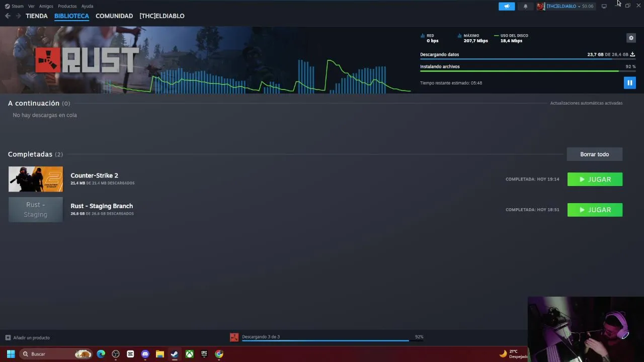Pause the Rust download

pyautogui.click(x=629, y=82)
